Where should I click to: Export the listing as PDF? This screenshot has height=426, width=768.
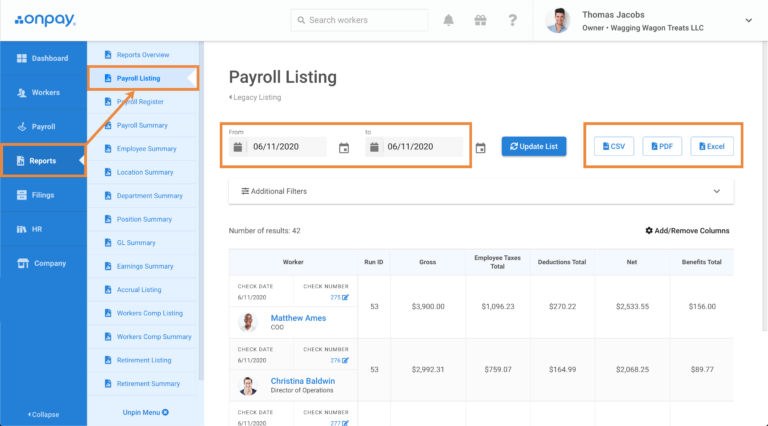[x=662, y=146]
